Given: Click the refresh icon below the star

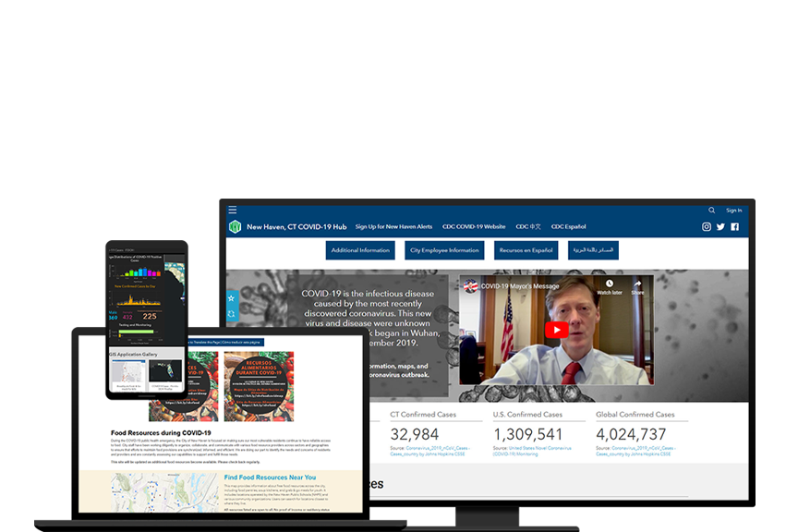Looking at the screenshot, I should point(231,314).
